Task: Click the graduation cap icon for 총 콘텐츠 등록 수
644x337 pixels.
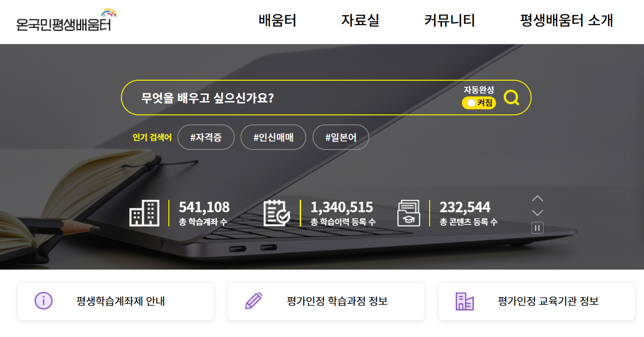Action: coord(408,213)
